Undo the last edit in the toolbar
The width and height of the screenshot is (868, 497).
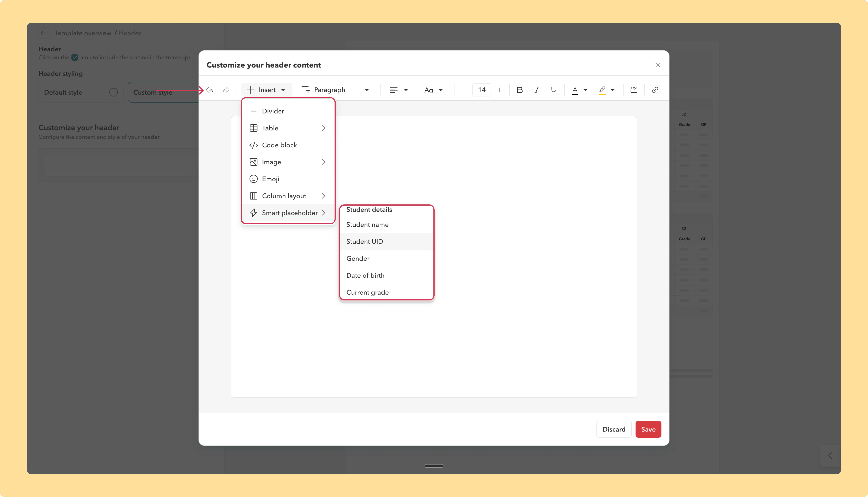click(210, 90)
